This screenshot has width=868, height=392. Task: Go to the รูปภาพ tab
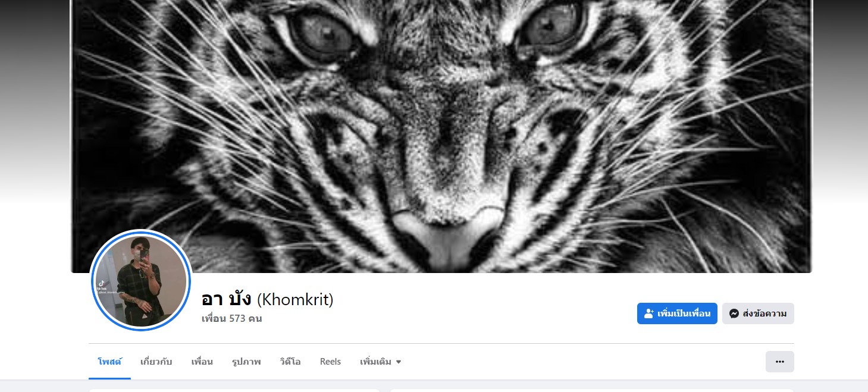pyautogui.click(x=246, y=362)
